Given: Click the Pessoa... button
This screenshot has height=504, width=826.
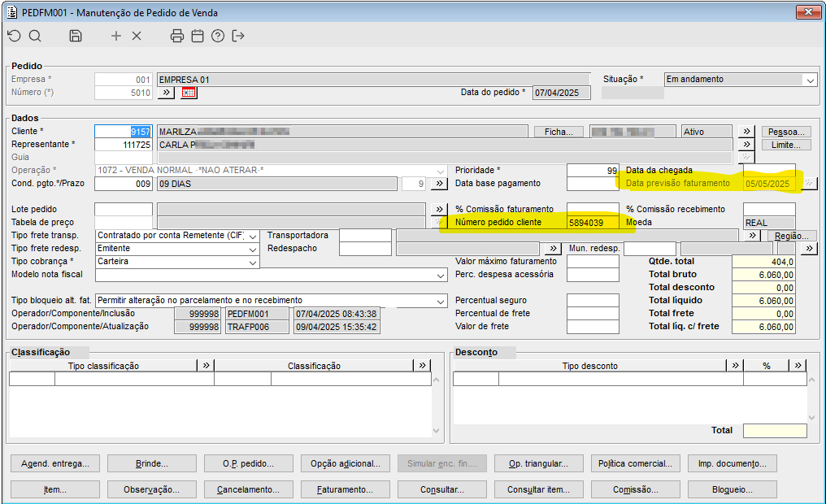Looking at the screenshot, I should pyautogui.click(x=786, y=132).
